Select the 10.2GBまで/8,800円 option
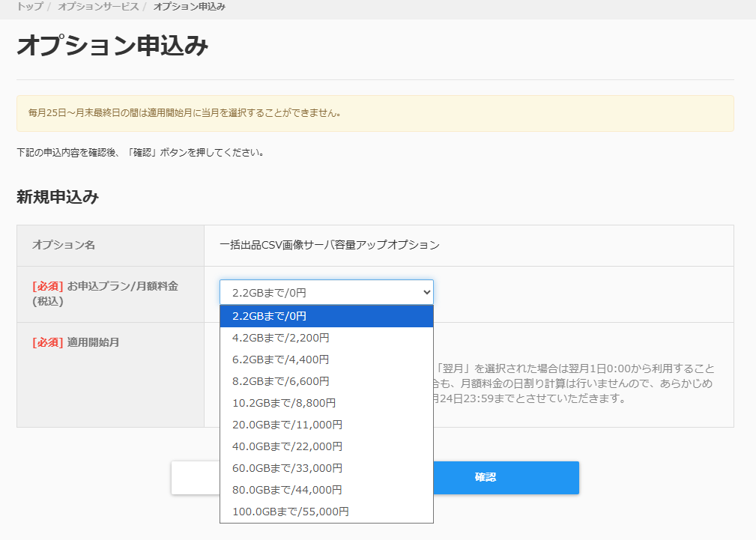This screenshot has height=540, width=756. click(327, 403)
